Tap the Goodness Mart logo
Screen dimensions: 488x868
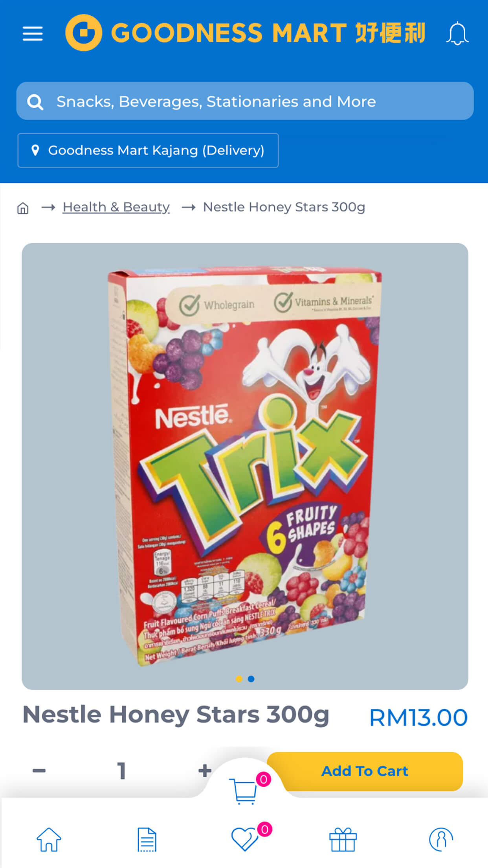click(245, 33)
